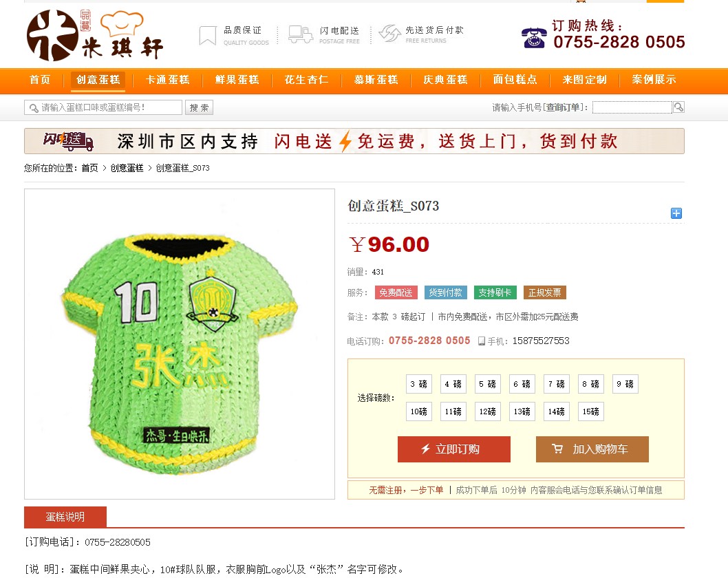Viewport: 728px width, 578px height.
Task: Click the order-lookup magnifier icon
Action: coord(678,107)
